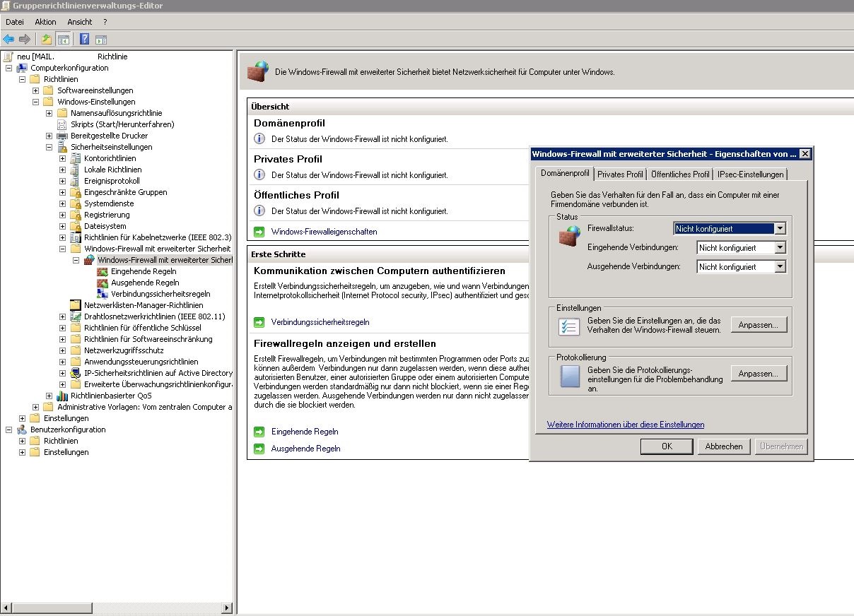The image size is (854, 616).
Task: Select Netzwerkzugriffsschutz in the tree
Action: [x=124, y=350]
